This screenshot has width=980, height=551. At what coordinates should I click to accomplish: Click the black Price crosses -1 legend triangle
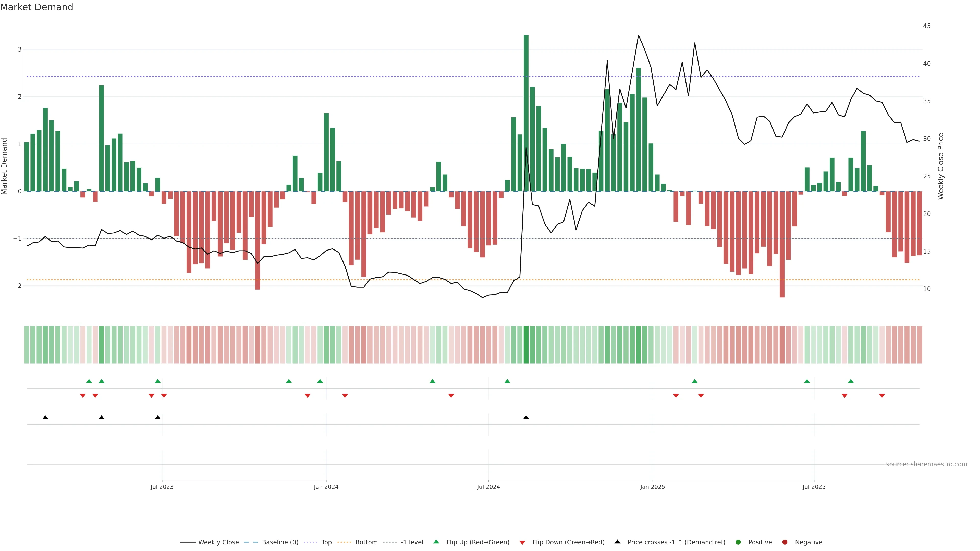(617, 542)
